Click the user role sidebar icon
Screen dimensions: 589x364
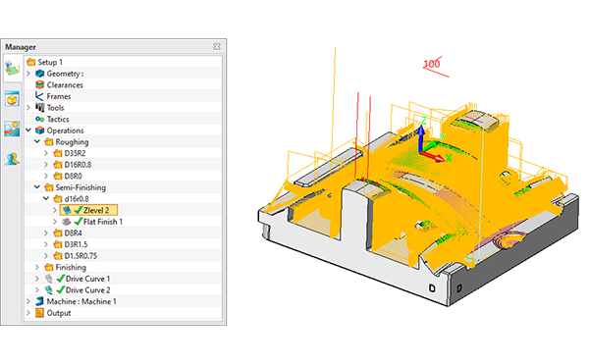click(x=12, y=159)
